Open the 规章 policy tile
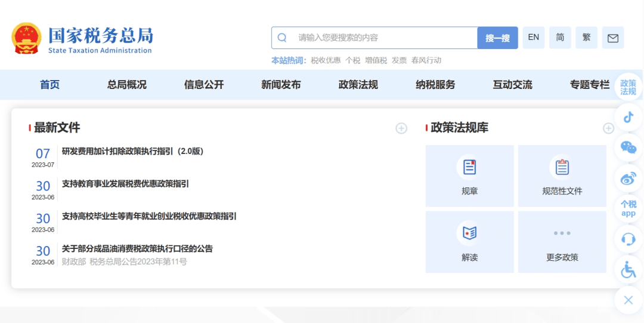Image resolution: width=644 pixels, height=323 pixels. 469,176
